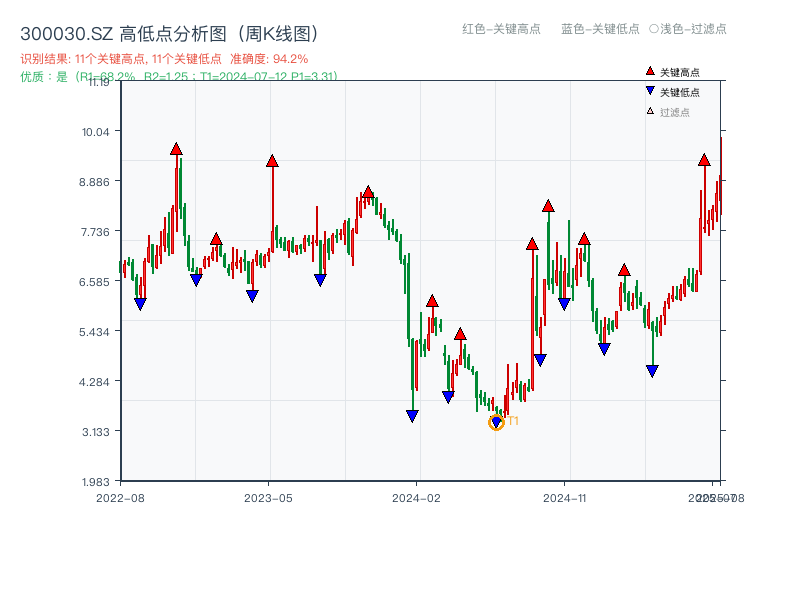Click the 识别结果 accuracy 94.2% line

(164, 59)
